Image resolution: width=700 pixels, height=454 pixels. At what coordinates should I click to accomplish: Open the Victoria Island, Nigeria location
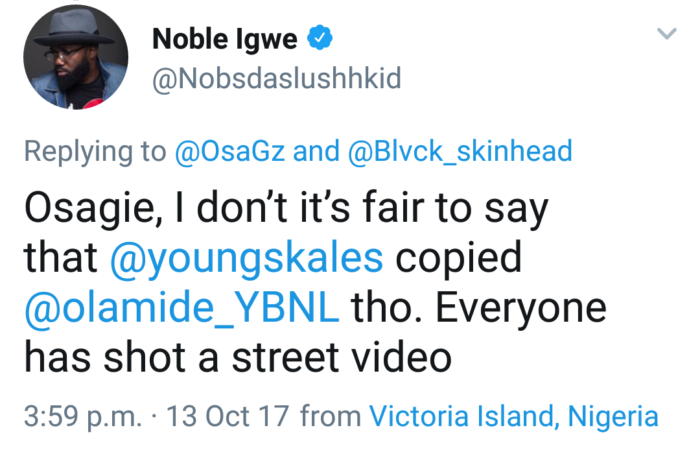pyautogui.click(x=513, y=415)
